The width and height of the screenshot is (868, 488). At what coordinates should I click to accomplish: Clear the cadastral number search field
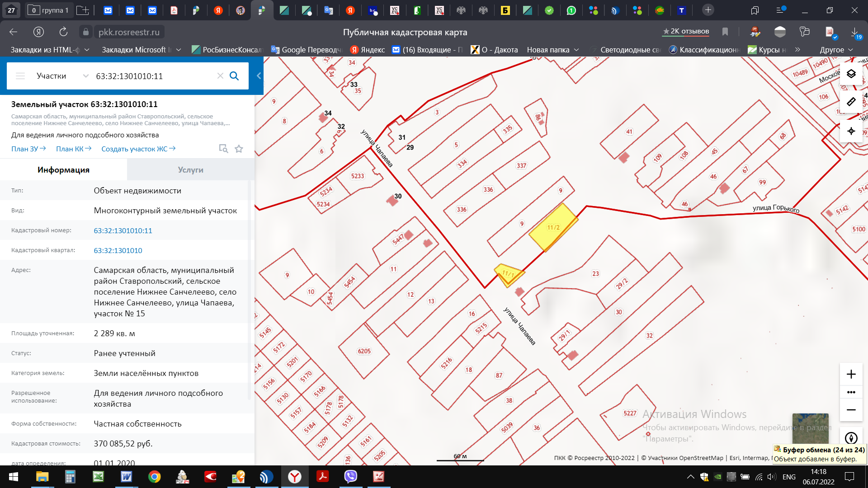220,76
